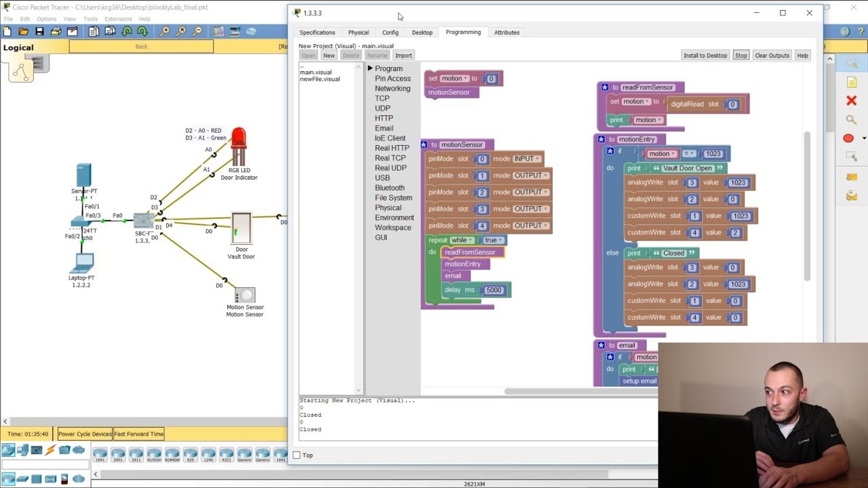Image resolution: width=868 pixels, height=488 pixels.
Task: Click the New project button
Action: 329,56
